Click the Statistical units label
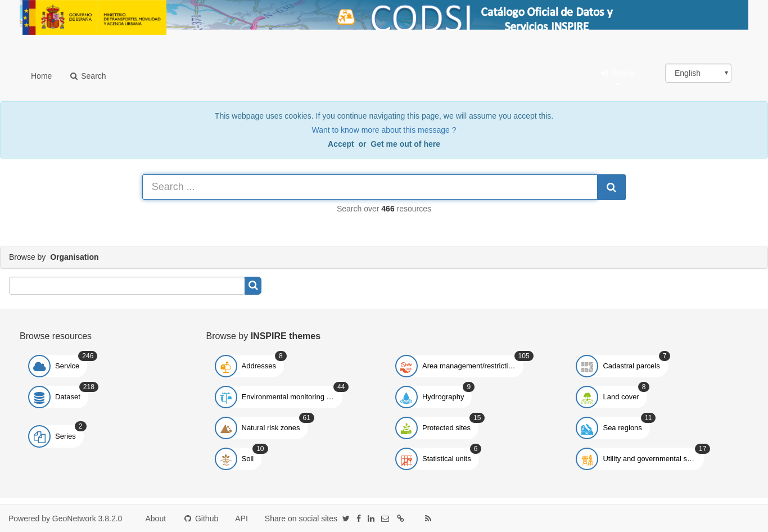 point(446,459)
